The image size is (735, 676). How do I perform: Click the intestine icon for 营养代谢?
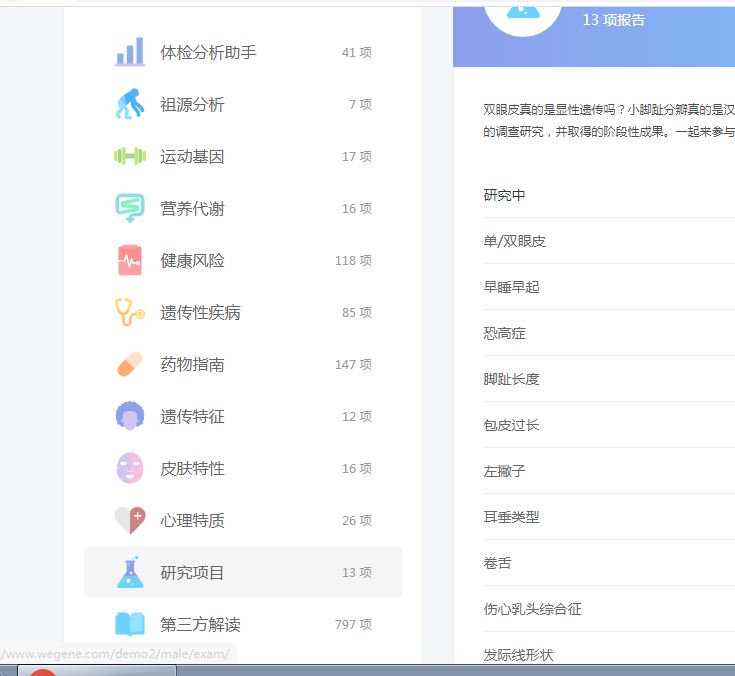(130, 208)
